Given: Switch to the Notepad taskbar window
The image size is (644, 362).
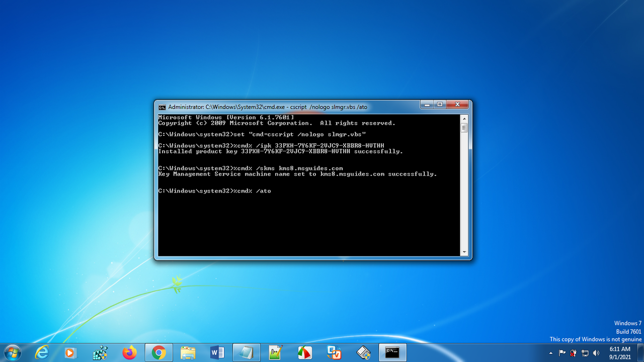Looking at the screenshot, I should click(x=247, y=353).
